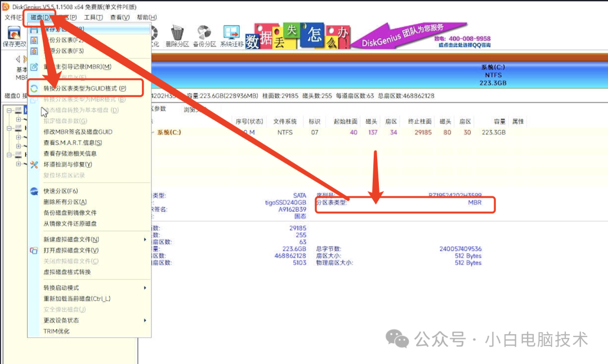
Task: Click the 终止柱面 column header
Action: 419,122
